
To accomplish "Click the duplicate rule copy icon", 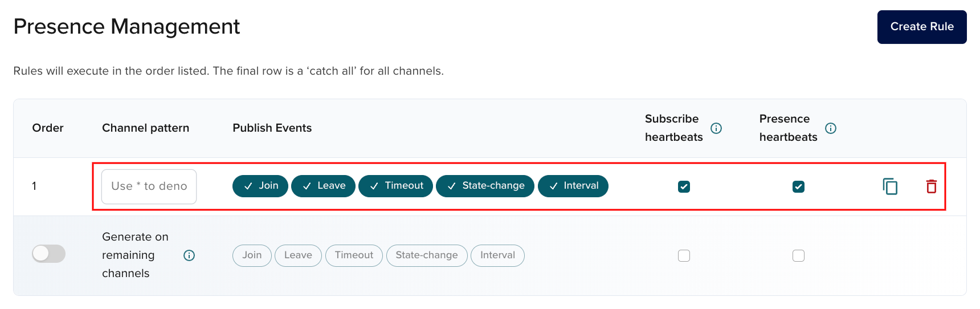I will tap(889, 186).
